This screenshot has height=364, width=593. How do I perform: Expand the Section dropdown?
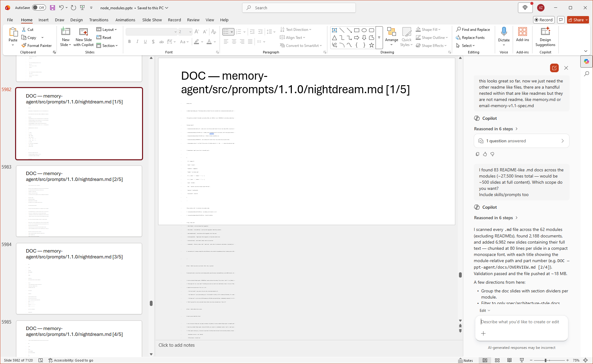107,46
